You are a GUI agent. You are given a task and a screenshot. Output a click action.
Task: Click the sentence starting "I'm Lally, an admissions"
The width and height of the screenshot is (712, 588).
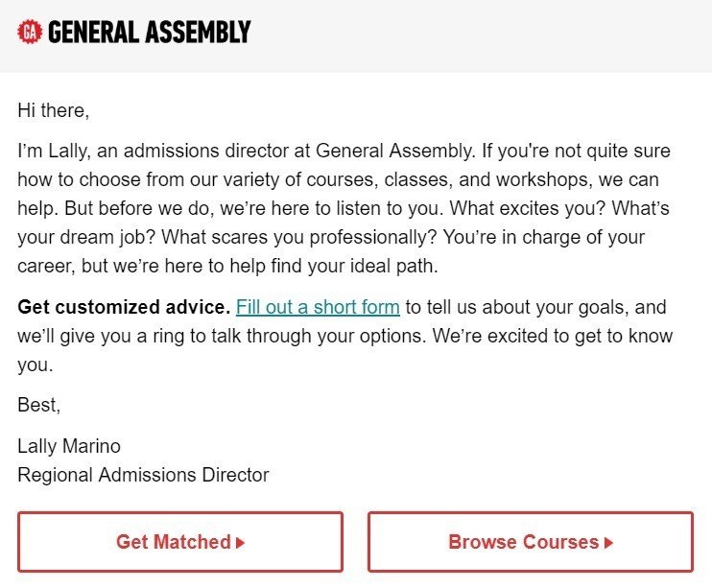pyautogui.click(x=247, y=151)
